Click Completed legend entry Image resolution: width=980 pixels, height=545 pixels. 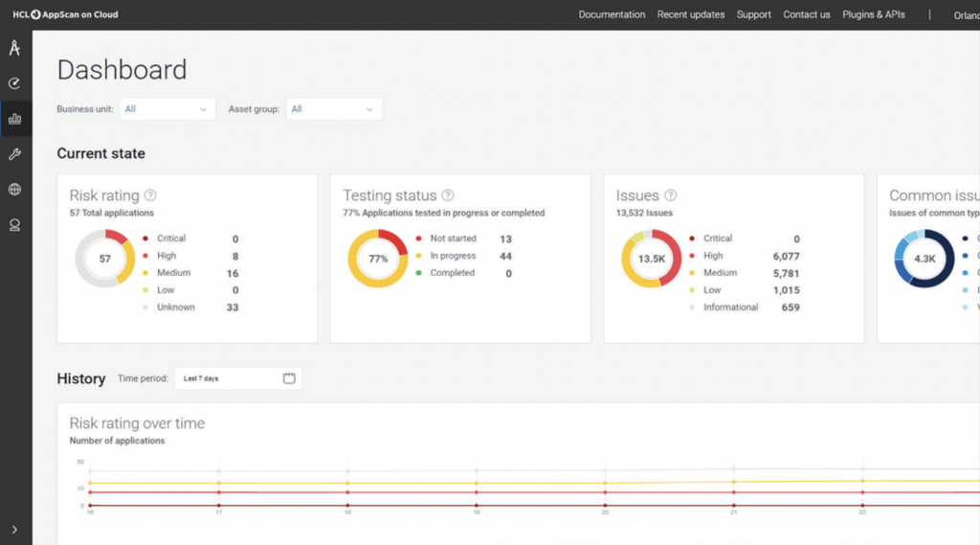452,273
